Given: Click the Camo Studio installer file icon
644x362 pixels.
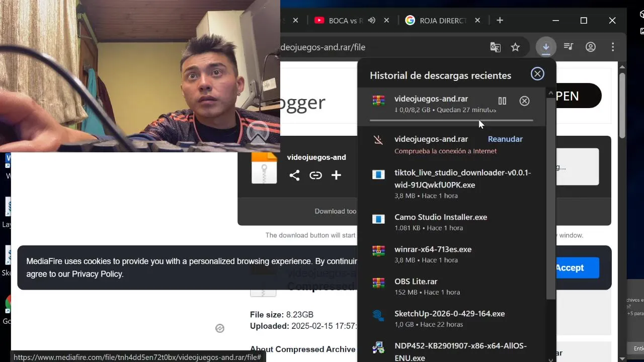Looking at the screenshot, I should click(378, 219).
